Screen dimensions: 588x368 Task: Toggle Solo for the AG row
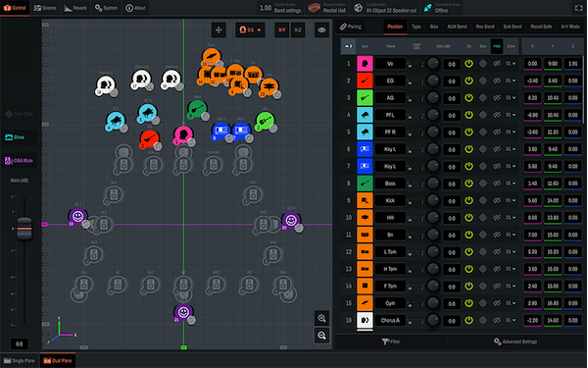click(483, 97)
